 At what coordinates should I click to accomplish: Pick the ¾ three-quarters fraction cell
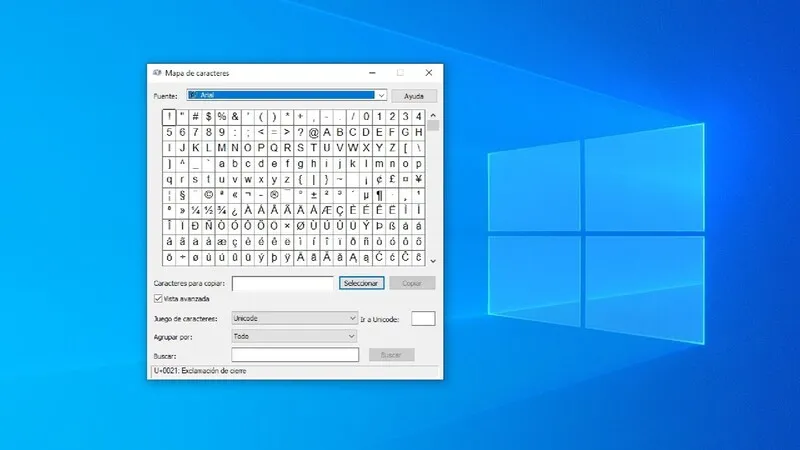221,210
